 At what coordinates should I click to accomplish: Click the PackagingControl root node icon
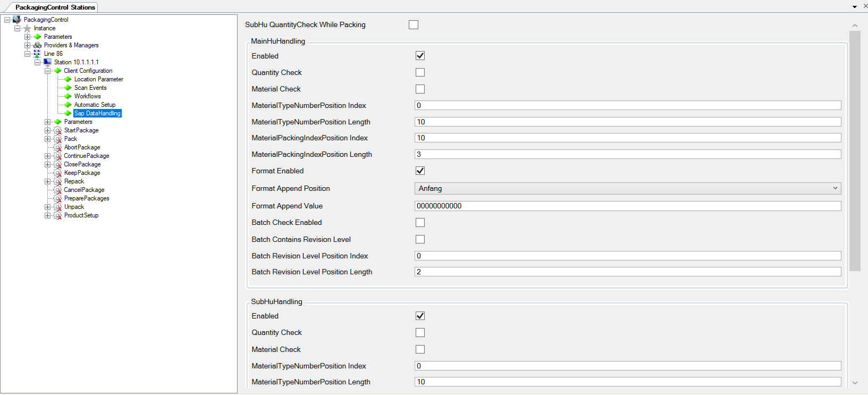16,20
